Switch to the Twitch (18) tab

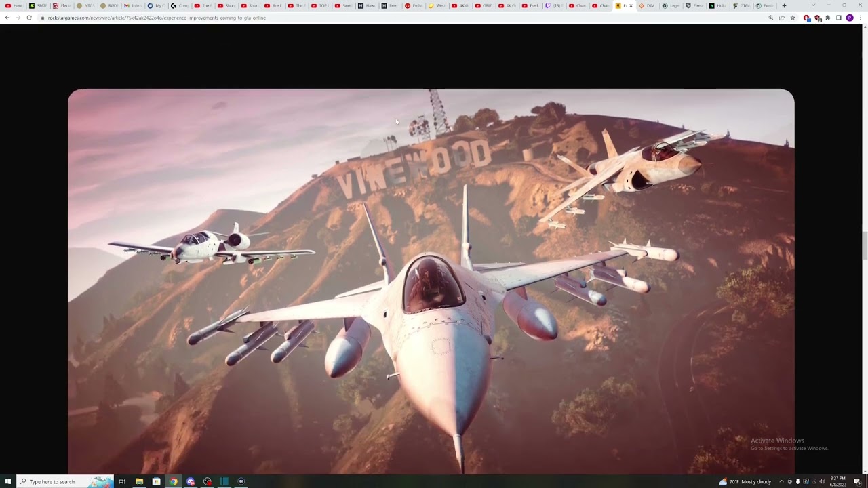coord(553,5)
